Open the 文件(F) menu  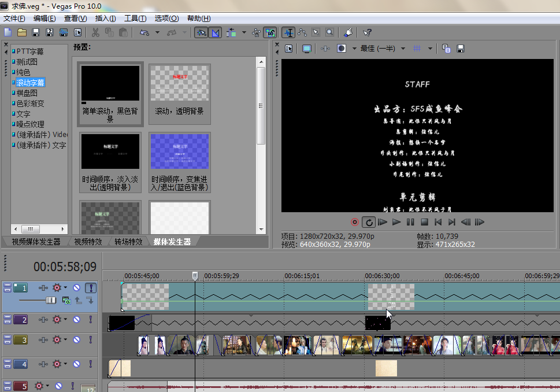click(14, 19)
